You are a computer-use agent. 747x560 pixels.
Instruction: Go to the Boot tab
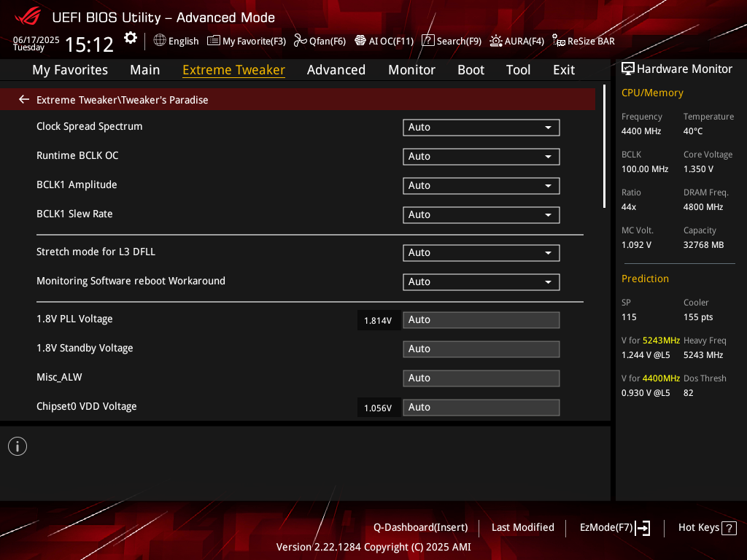[471, 70]
